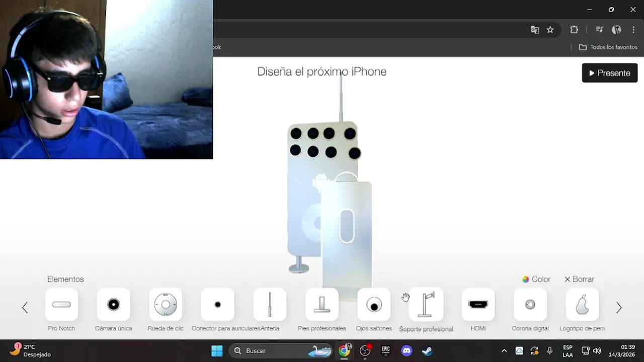Add the Ojos saltones element
The width and height of the screenshot is (644, 362).
coord(374,304)
